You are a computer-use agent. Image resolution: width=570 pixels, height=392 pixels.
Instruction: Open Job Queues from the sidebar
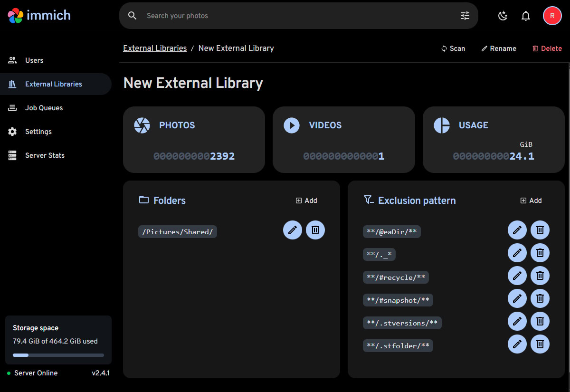(44, 108)
